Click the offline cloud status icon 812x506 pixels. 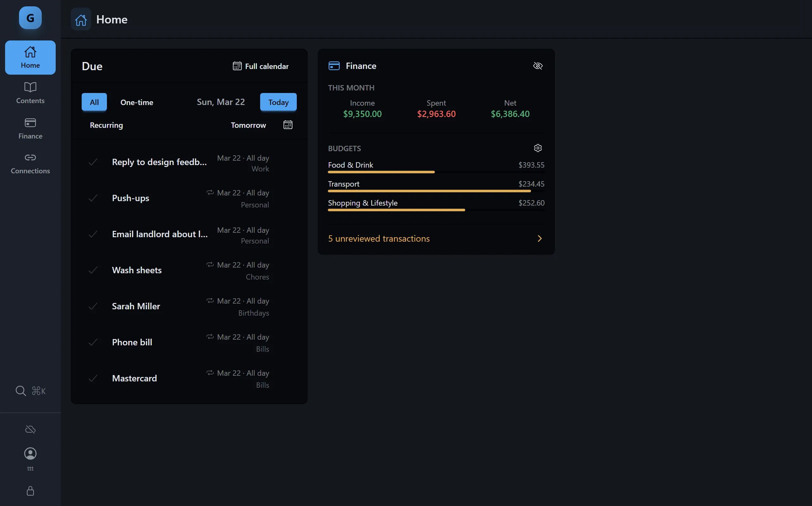pyautogui.click(x=30, y=429)
